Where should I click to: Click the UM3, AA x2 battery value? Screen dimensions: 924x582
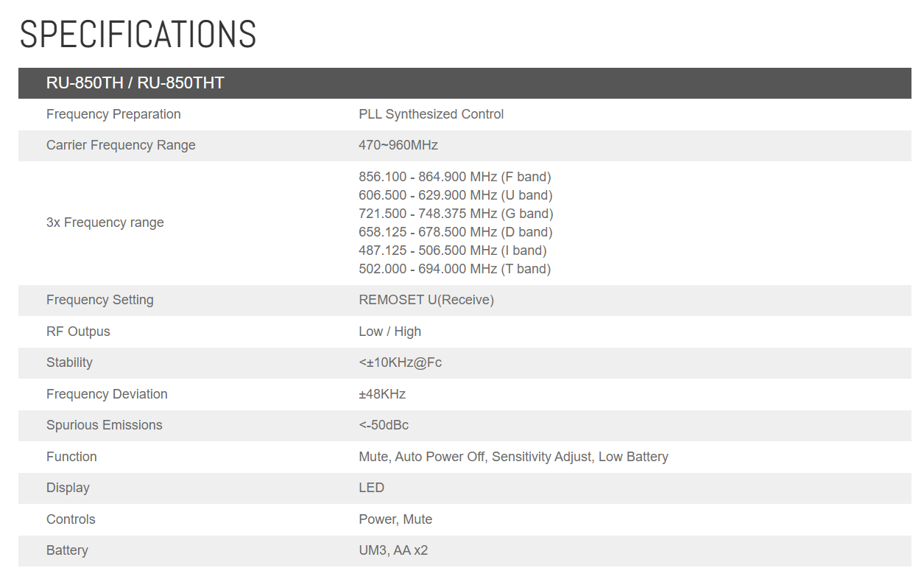coord(393,550)
